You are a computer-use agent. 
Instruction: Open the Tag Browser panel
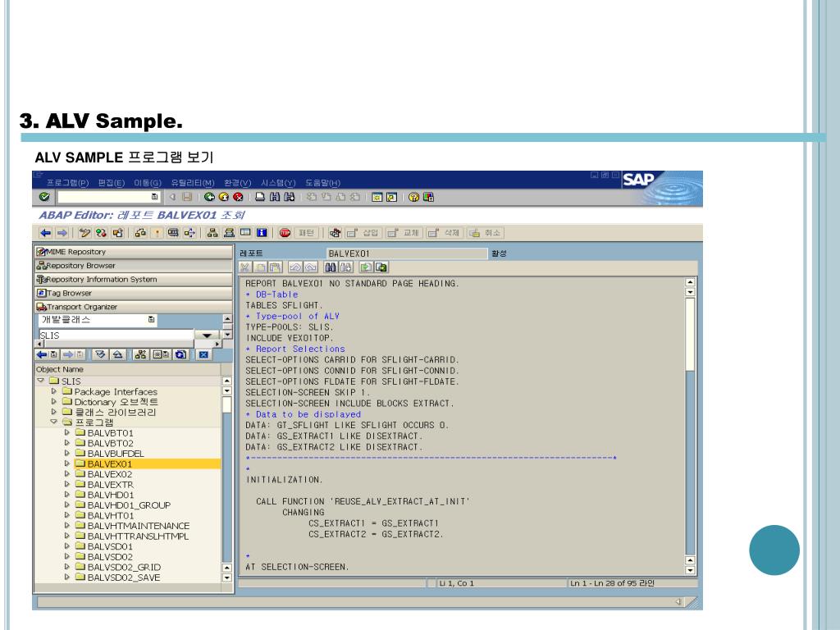[x=134, y=294]
